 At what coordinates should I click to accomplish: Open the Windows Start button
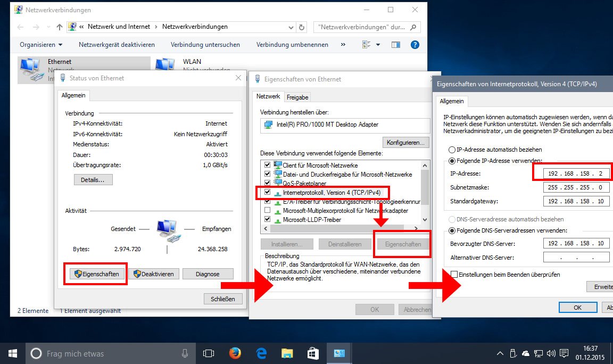coord(13,353)
